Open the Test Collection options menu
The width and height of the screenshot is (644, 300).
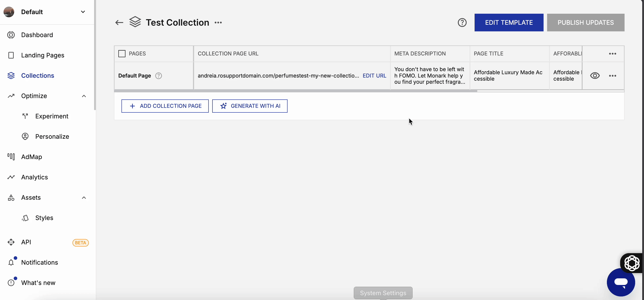click(218, 22)
